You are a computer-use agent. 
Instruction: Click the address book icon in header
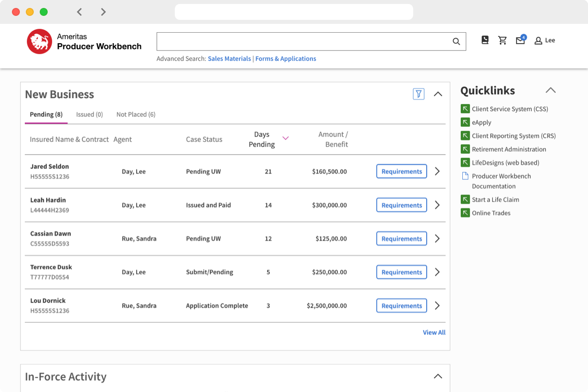[485, 40]
